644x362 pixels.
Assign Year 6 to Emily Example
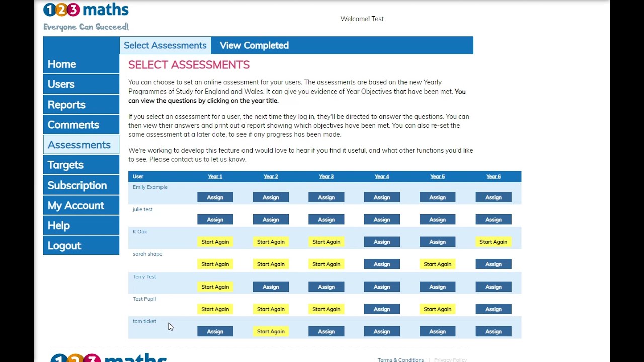coord(493,197)
